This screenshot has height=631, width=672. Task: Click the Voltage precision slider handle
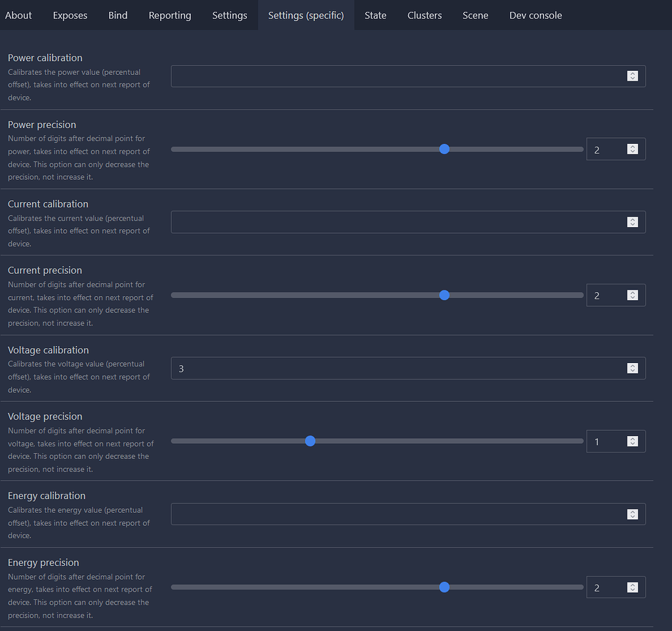pos(310,441)
